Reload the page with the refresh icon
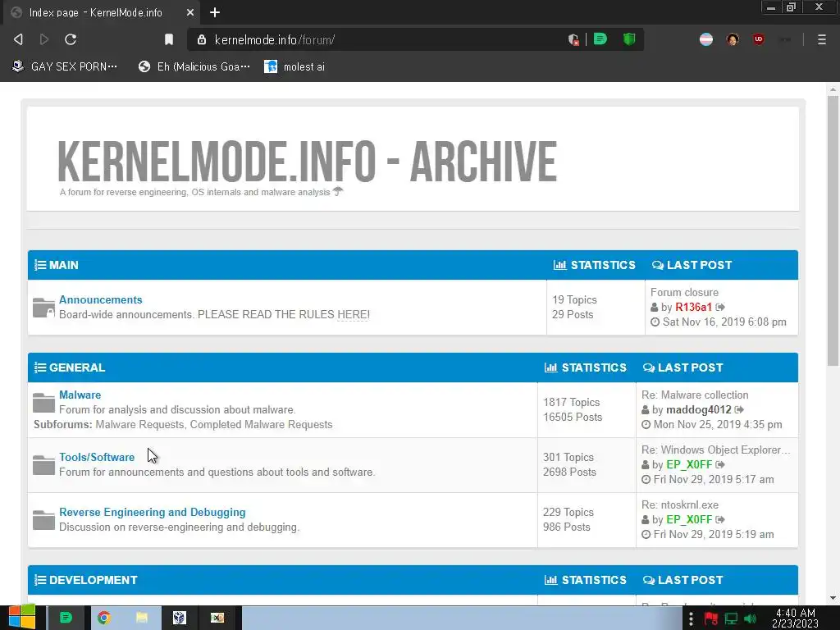 click(71, 39)
